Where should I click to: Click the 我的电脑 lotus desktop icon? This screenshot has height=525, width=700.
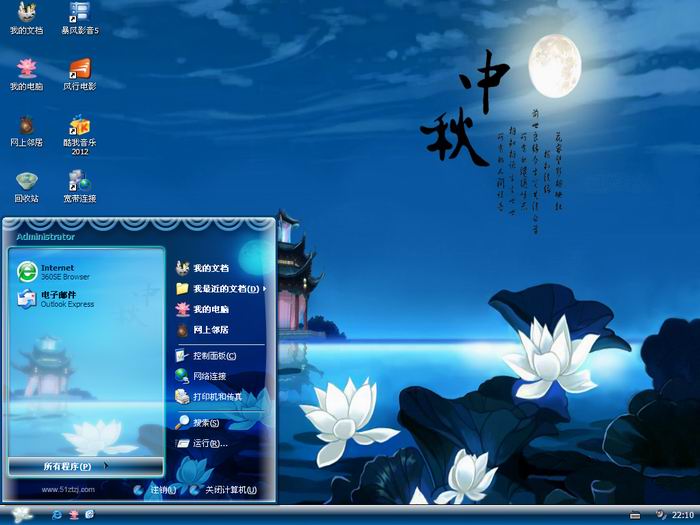pos(26,69)
